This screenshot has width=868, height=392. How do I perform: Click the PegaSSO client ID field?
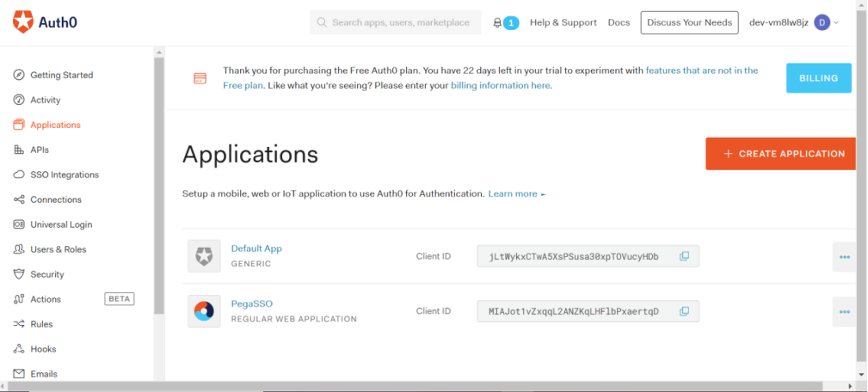(588, 311)
